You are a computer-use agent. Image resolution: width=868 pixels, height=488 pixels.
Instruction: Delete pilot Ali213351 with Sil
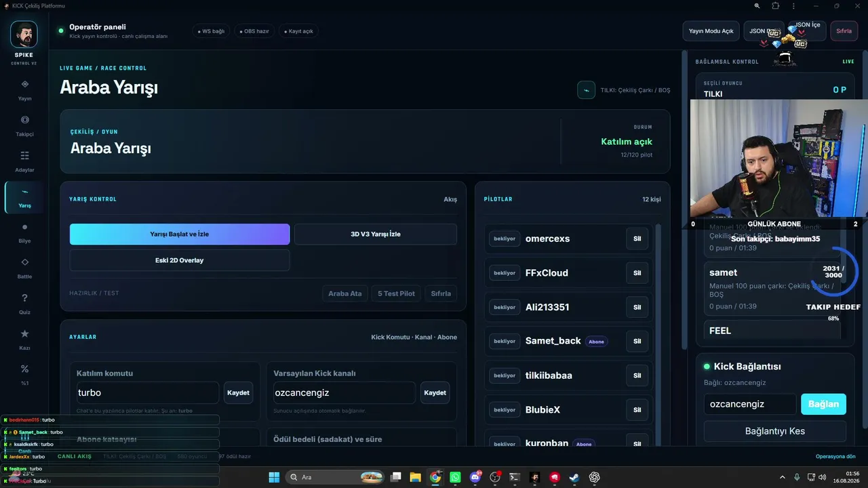coord(637,307)
